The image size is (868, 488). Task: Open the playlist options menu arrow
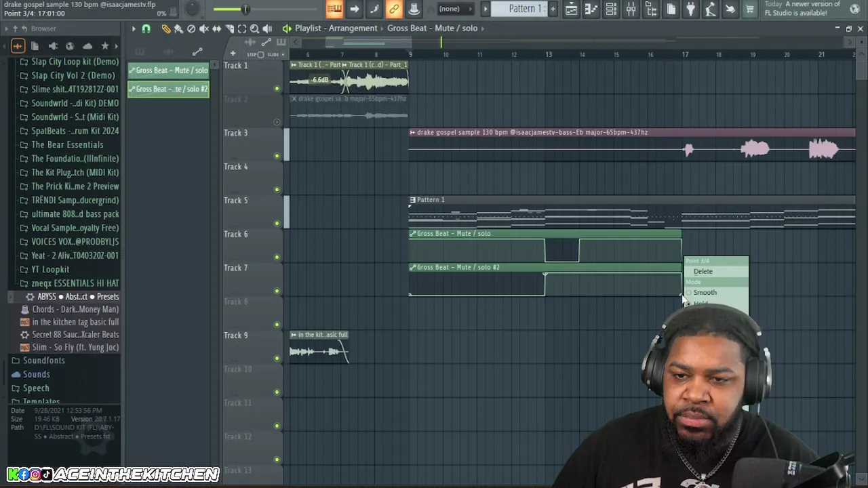134,28
